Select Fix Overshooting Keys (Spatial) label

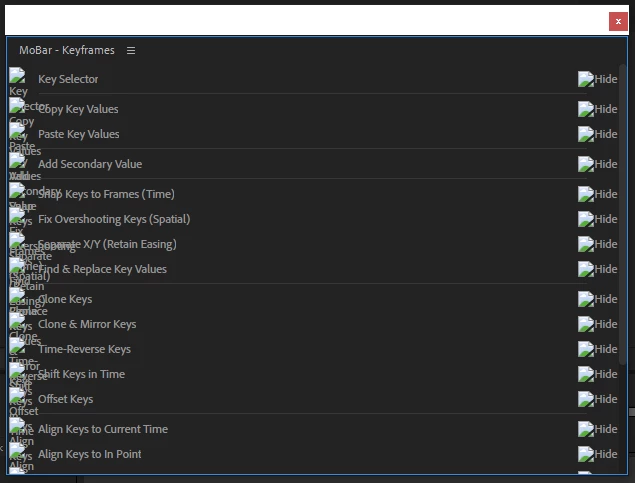114,219
